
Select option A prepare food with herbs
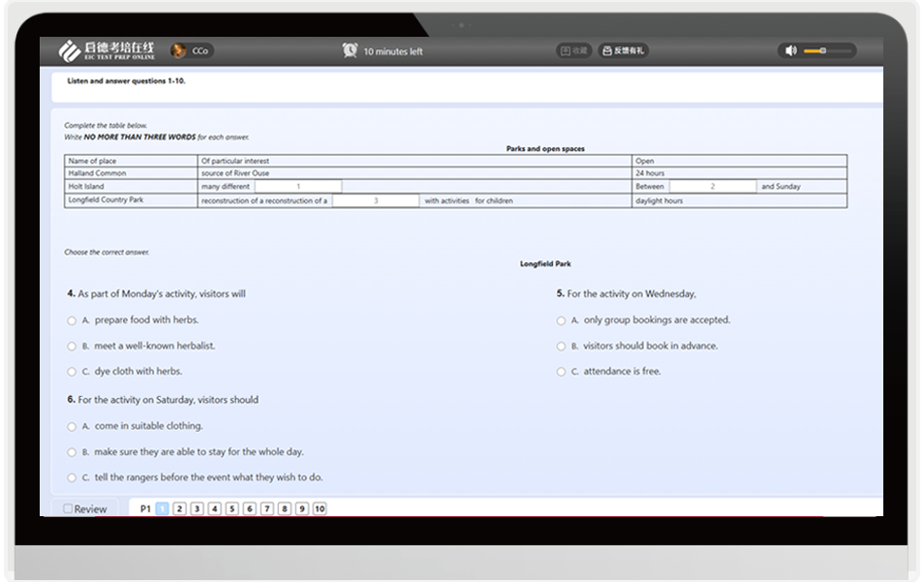[72, 321]
